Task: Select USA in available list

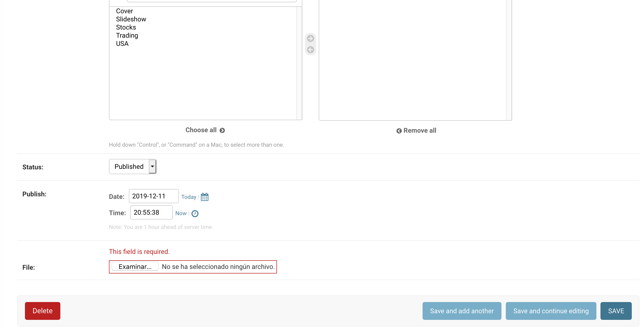Action: [x=122, y=44]
